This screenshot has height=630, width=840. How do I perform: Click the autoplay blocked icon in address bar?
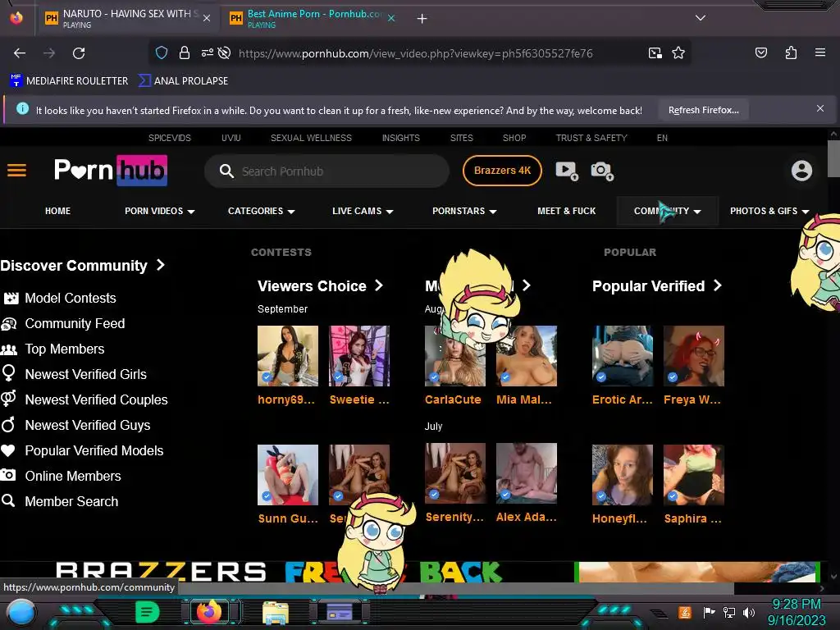tap(225, 52)
